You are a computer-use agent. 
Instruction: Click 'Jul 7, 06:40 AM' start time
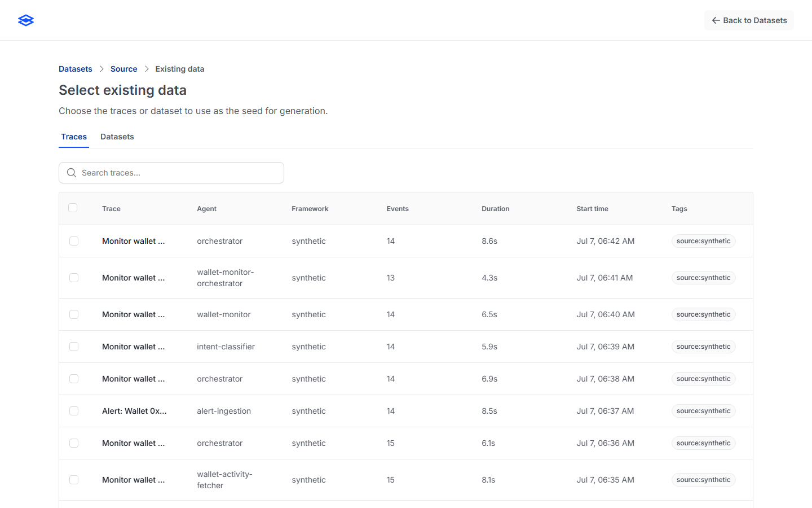coord(606,314)
